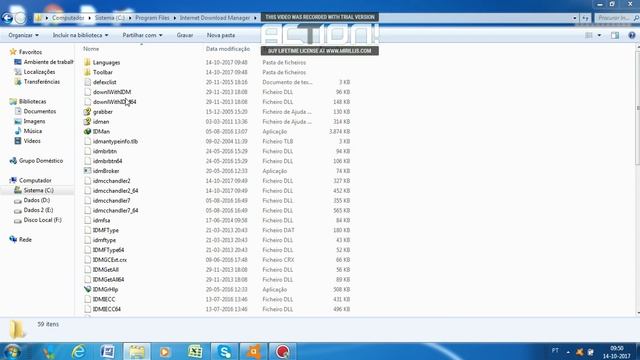Click Nova pasta button

click(x=220, y=35)
